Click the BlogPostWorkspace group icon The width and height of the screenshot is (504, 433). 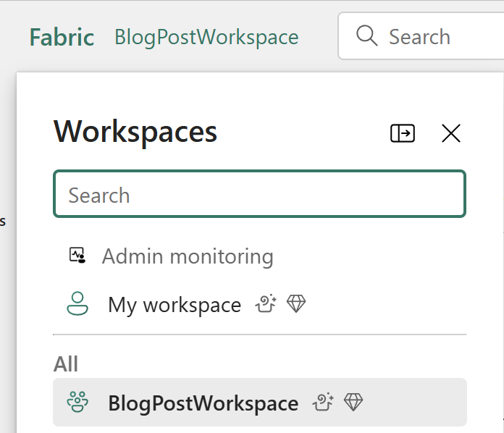[x=77, y=401]
